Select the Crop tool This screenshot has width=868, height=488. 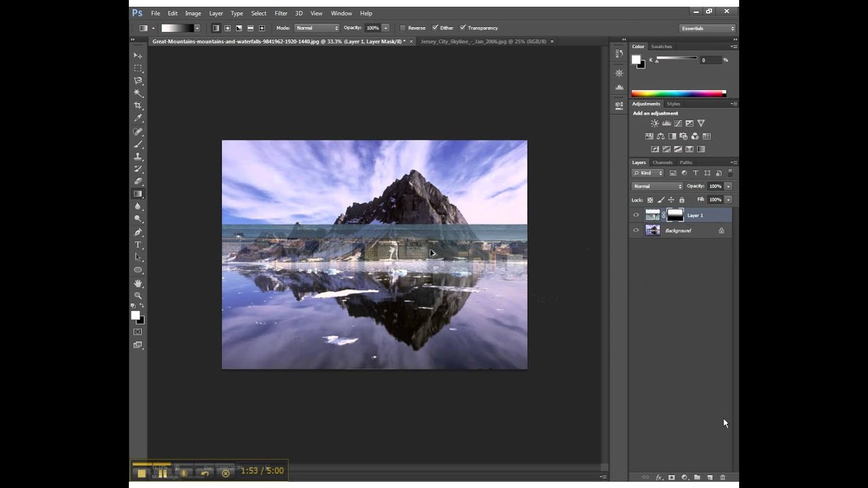(x=138, y=106)
